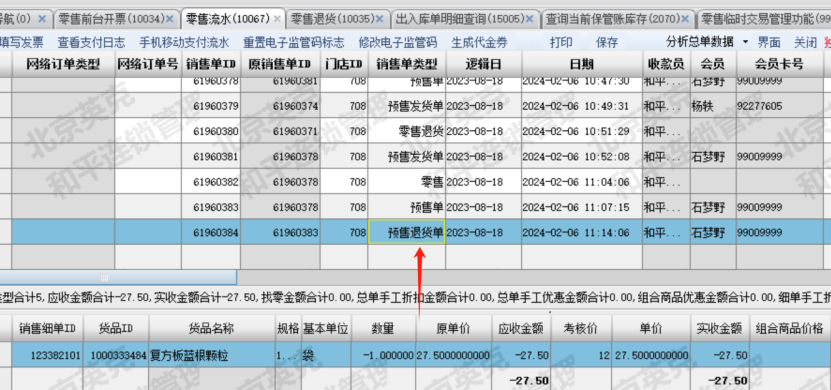Close the 出入库单明细查询(15005) tab

[529, 20]
